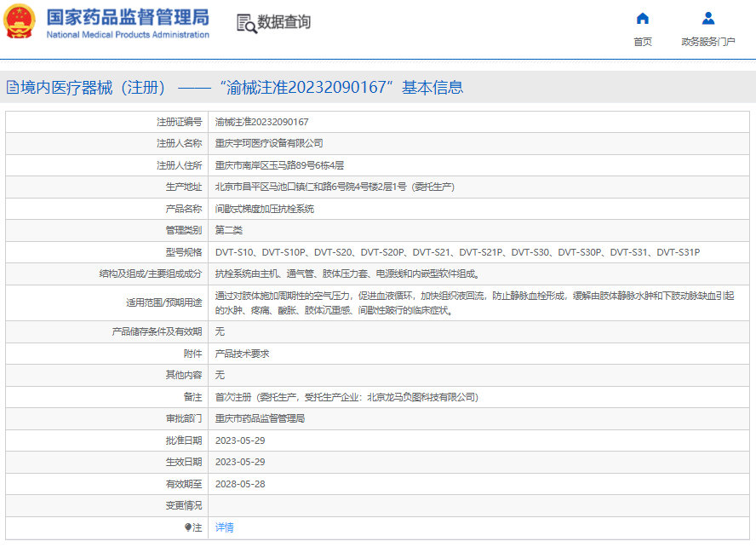
Task: Click the 结构及组成/主要组成成分 label
Action: coord(151,273)
